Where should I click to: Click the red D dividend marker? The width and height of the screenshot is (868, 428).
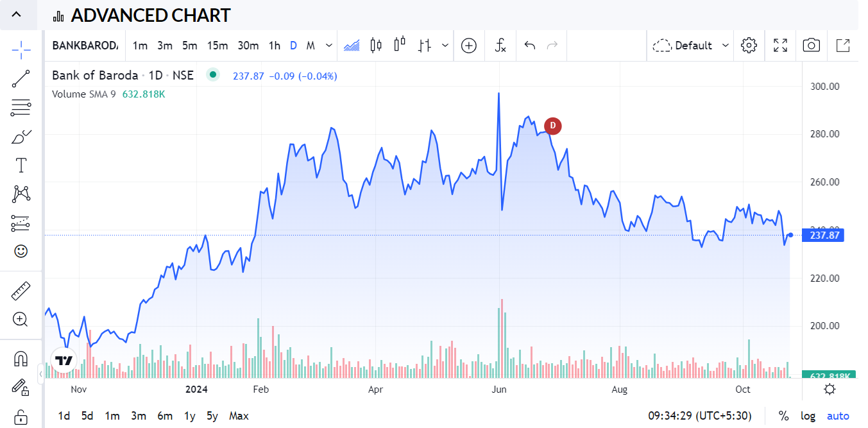(552, 126)
